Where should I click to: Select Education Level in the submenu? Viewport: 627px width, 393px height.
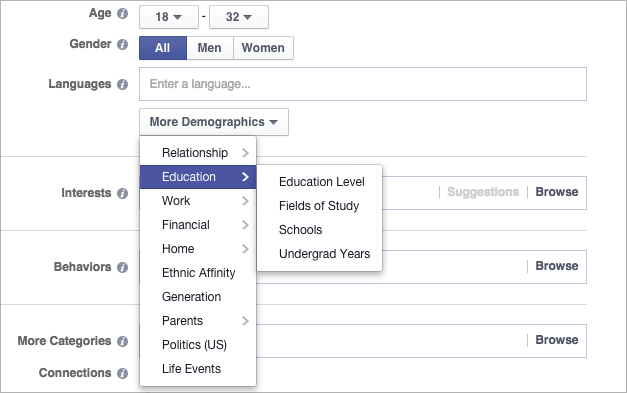(x=319, y=182)
